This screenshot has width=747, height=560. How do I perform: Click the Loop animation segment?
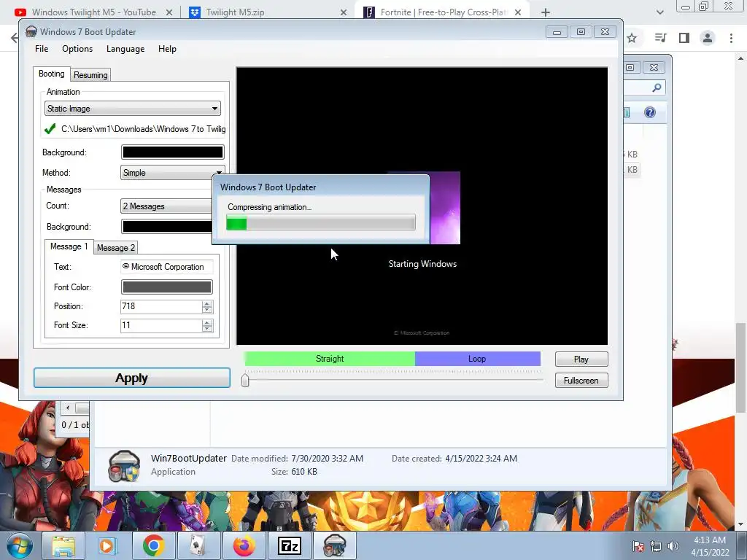tap(477, 359)
